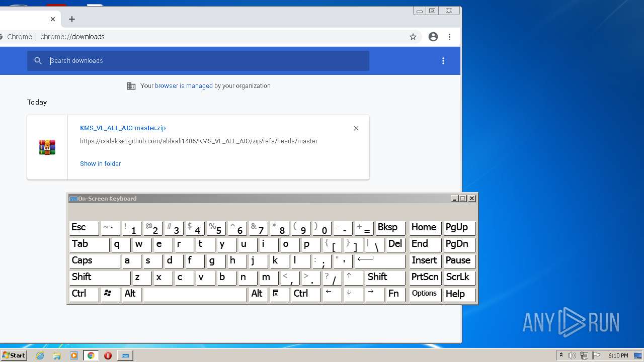Tap the 5 percent key on keyboard

[x=216, y=228]
